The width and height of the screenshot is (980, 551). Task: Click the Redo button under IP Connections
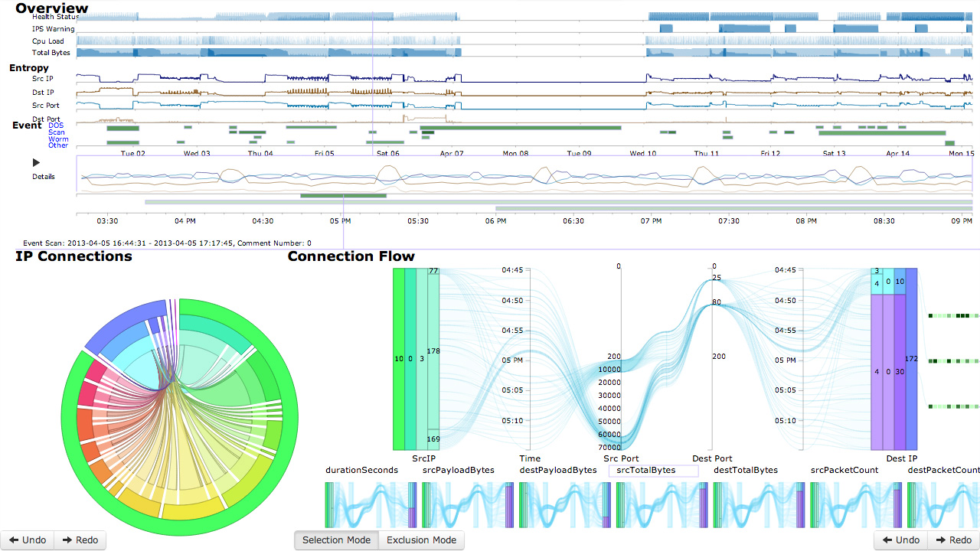point(80,540)
